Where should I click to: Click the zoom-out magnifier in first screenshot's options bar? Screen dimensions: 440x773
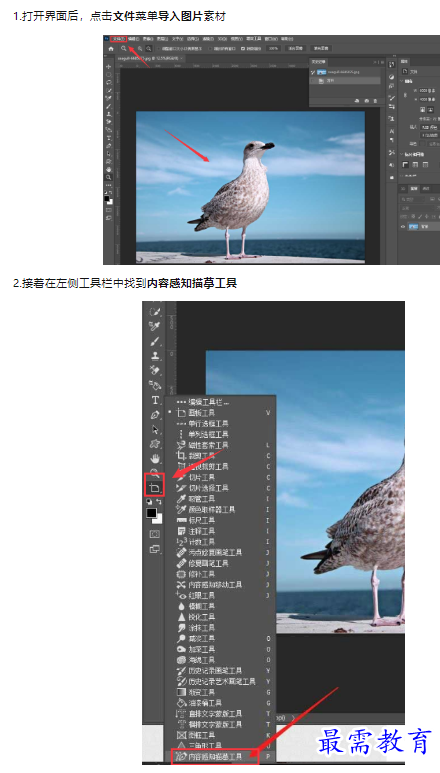pos(148,48)
